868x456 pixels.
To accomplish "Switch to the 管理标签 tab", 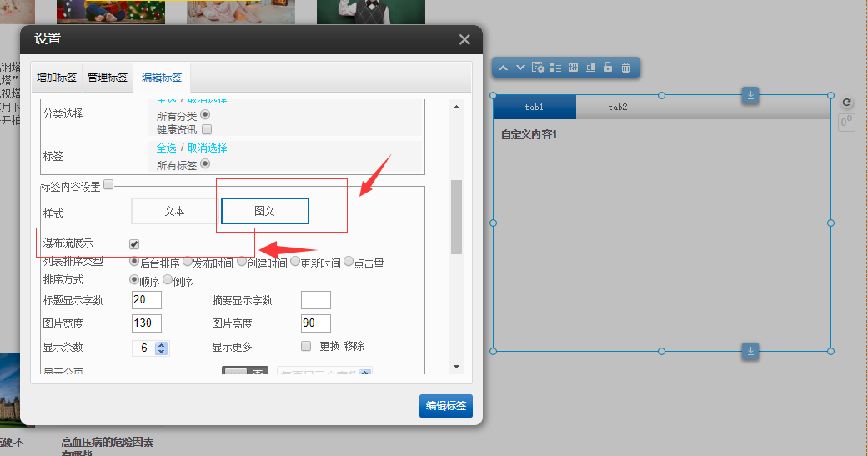I will 108,78.
